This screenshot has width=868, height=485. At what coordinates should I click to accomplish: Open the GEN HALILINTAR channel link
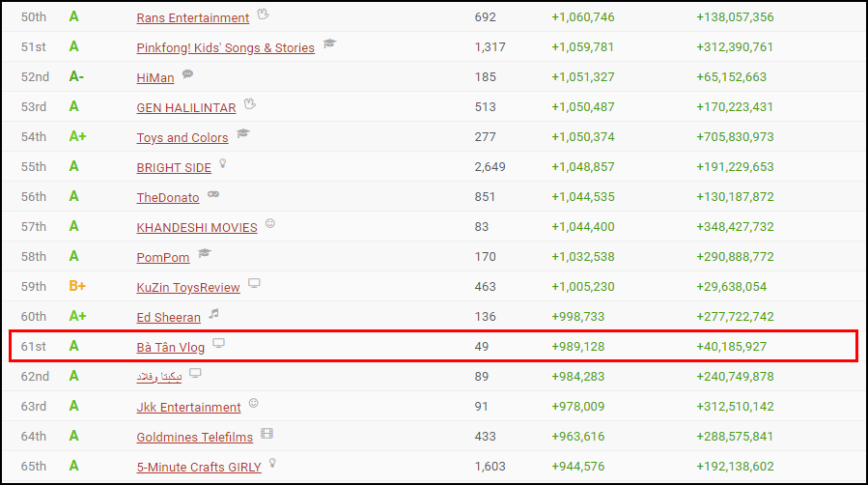(187, 108)
